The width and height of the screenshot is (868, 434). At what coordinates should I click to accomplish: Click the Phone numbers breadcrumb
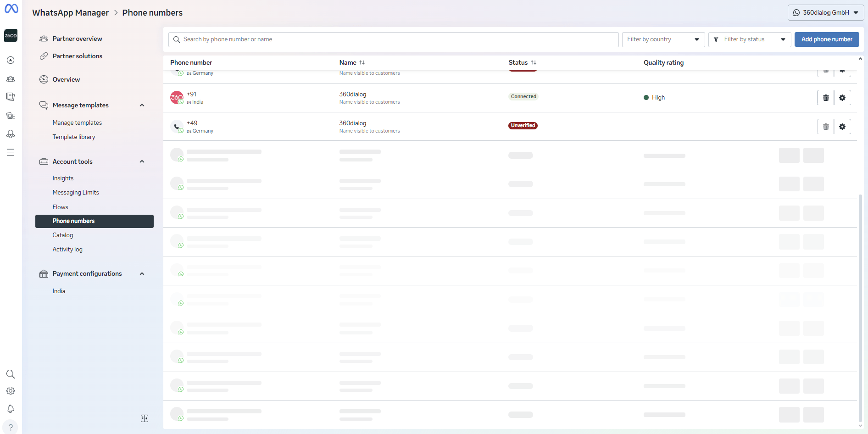pyautogui.click(x=152, y=13)
